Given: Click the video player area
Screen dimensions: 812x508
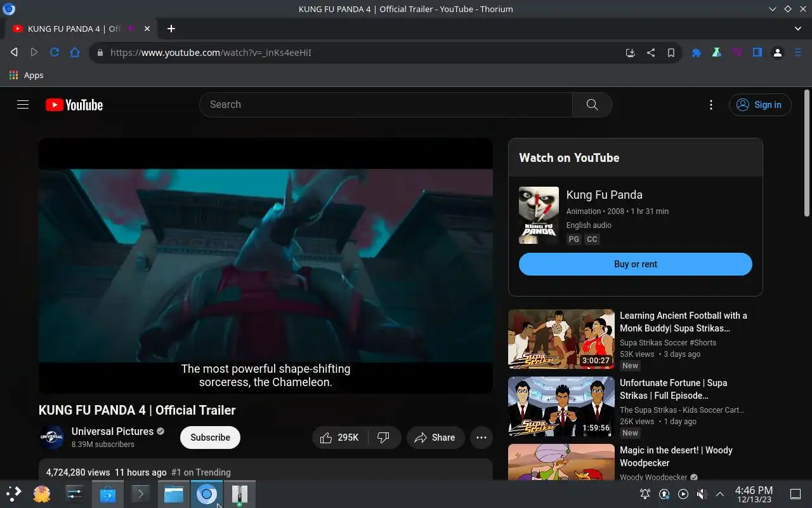Looking at the screenshot, I should [x=266, y=265].
